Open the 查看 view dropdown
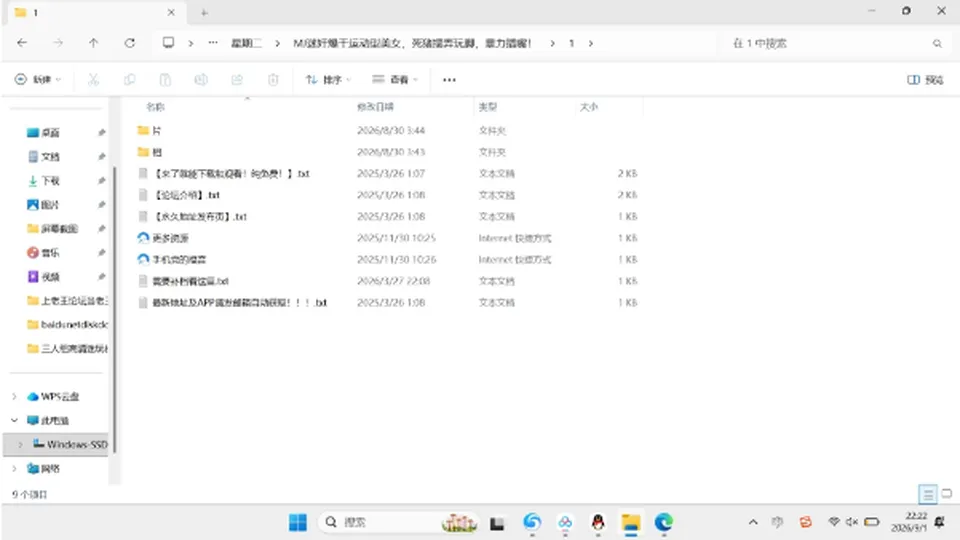Image resolution: width=960 pixels, height=540 pixels. point(395,80)
